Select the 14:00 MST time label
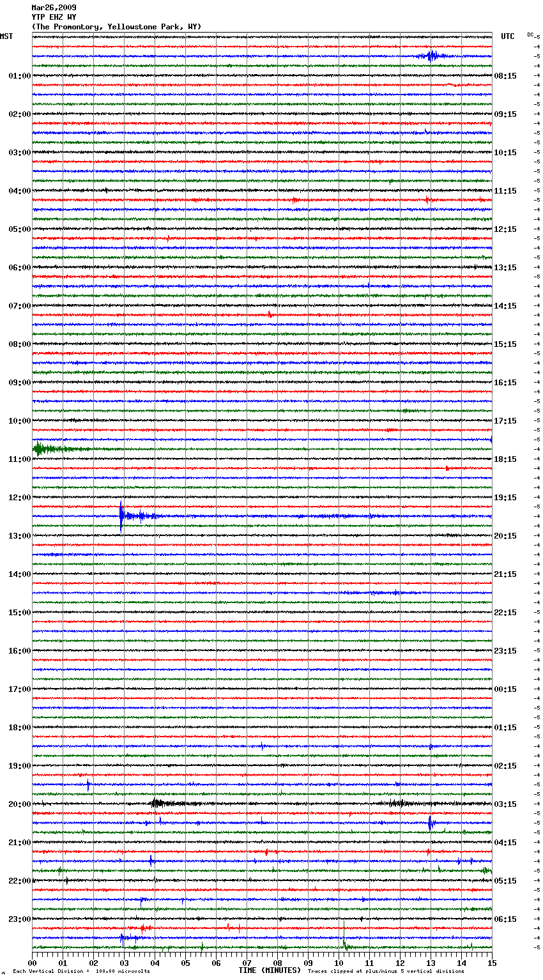This screenshot has height=980, width=543. (x=20, y=574)
